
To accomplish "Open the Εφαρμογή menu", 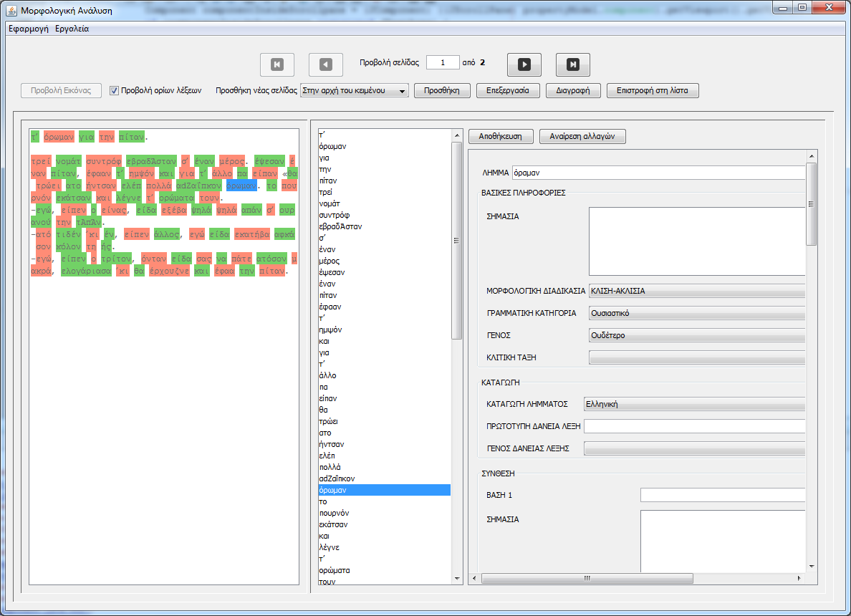I will click(x=28, y=29).
